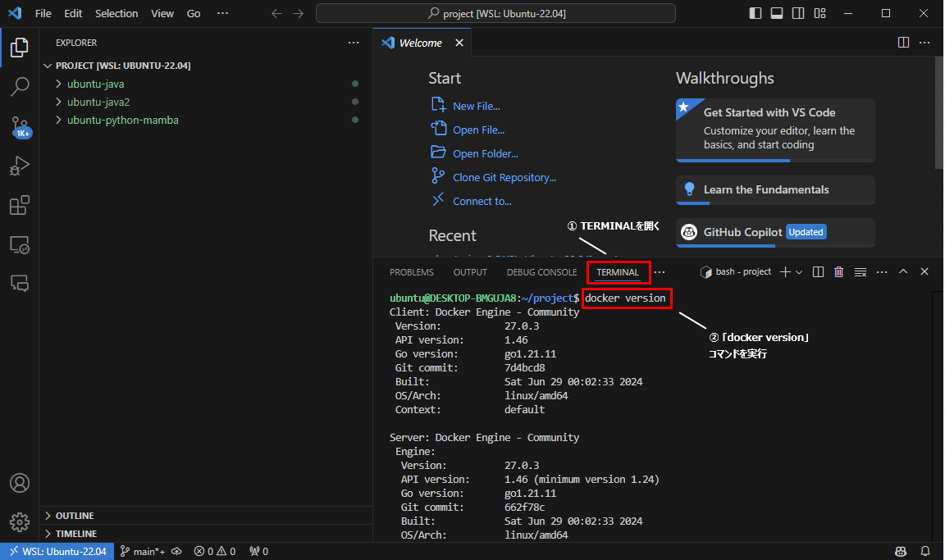Click the main*+ git branch status

[x=142, y=551]
